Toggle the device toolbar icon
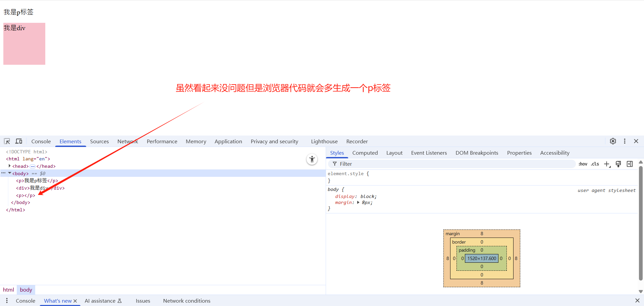Image resolution: width=644 pixels, height=306 pixels. click(x=19, y=141)
